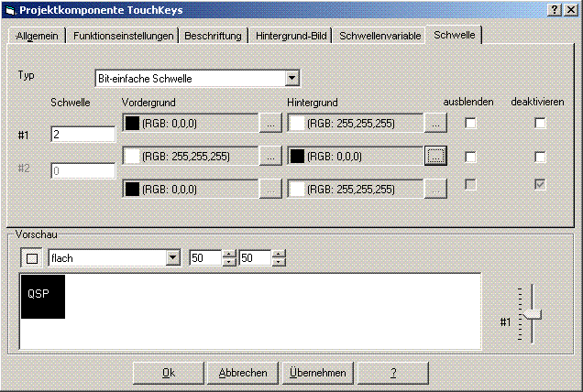Open color picker for #1 Hintergrund
583x392 pixels.
click(435, 122)
